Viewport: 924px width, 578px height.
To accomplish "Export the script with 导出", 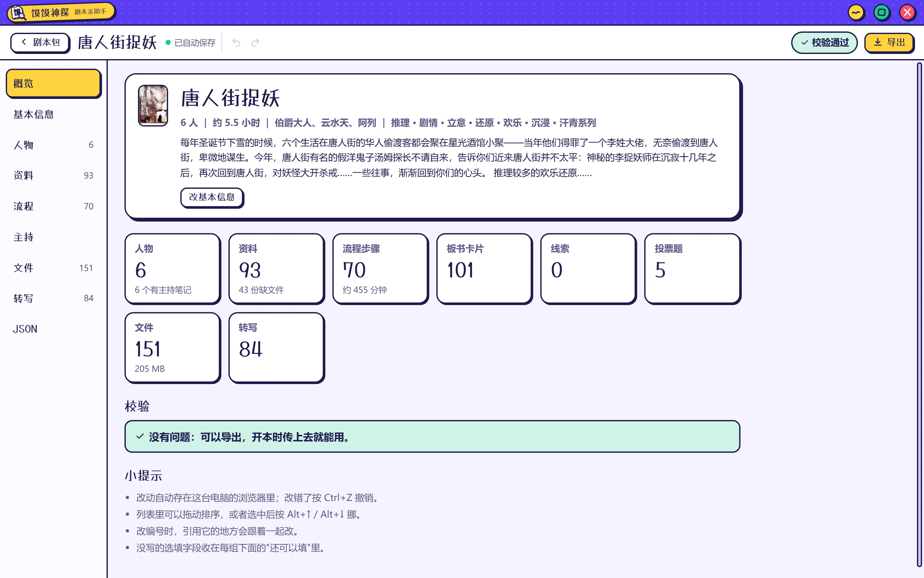I will click(889, 42).
